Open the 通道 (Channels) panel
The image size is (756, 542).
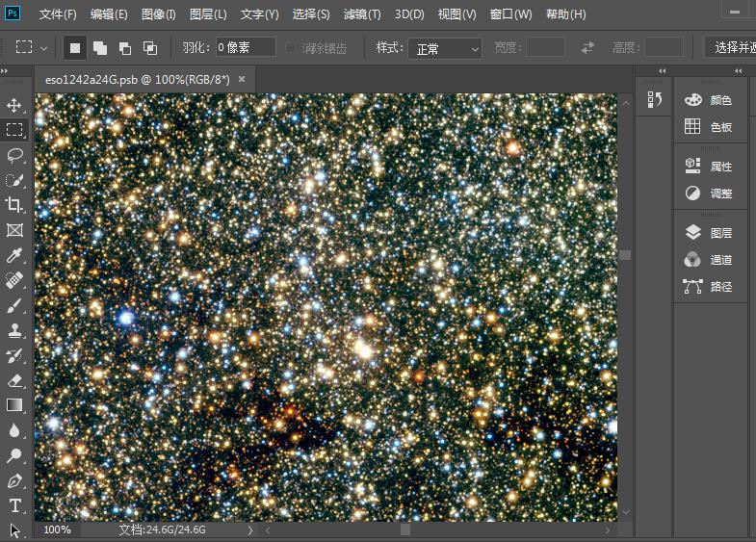tap(709, 260)
